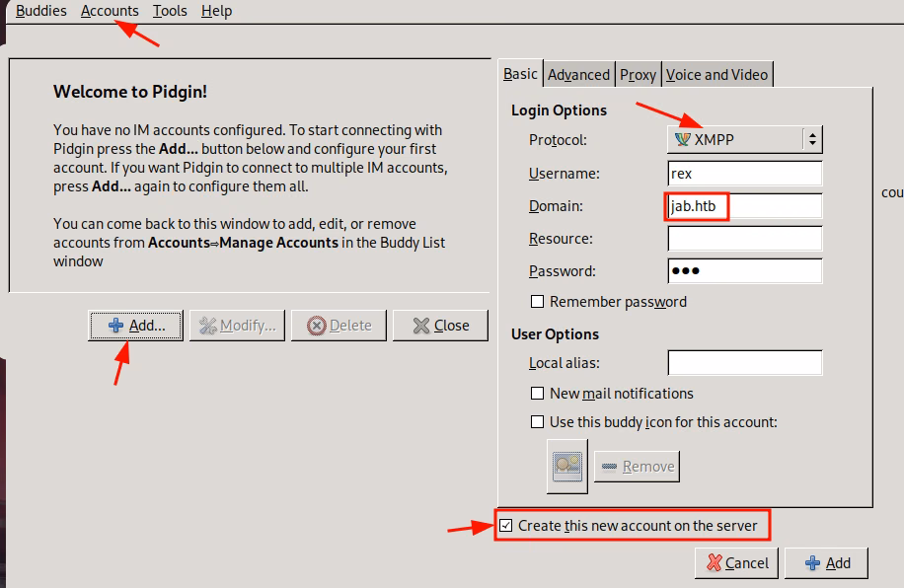Close the Accounts window with Close button
This screenshot has width=904, height=588.
(x=440, y=326)
